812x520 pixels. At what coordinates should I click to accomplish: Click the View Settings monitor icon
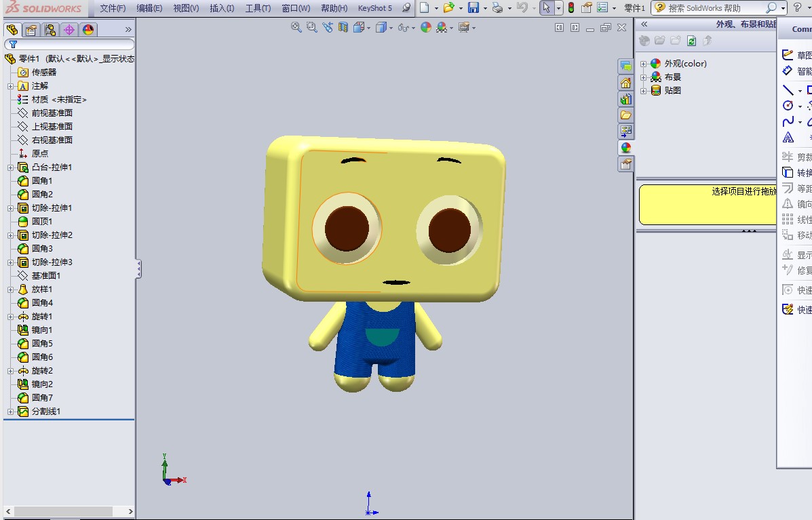click(x=463, y=27)
